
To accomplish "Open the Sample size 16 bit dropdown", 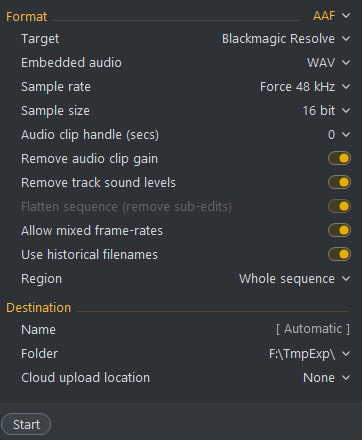I will click(x=326, y=111).
